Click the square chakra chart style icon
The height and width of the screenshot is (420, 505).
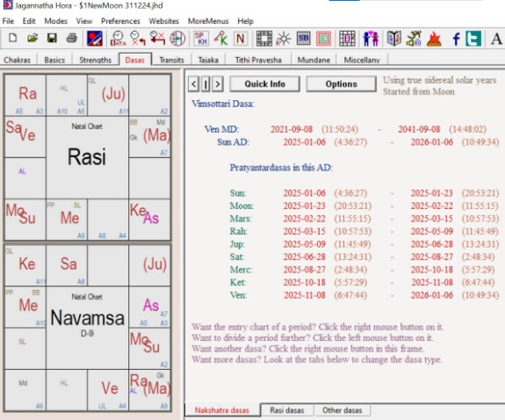264,39
